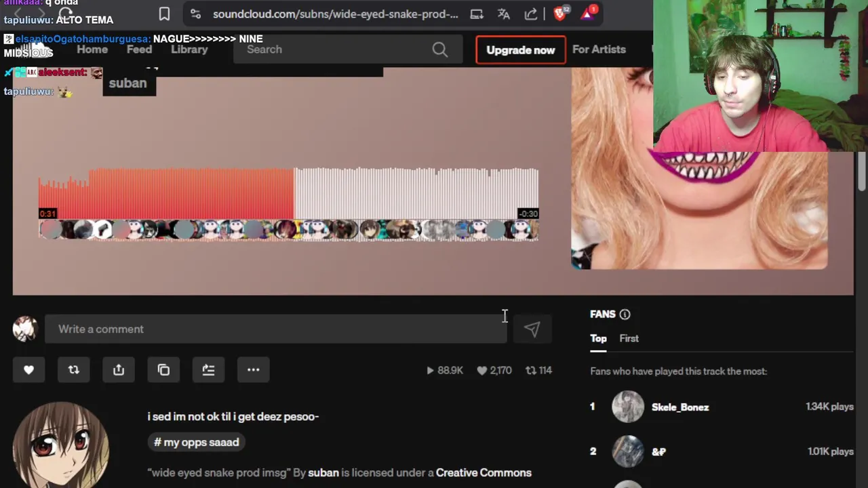Open &P fan profile
The height and width of the screenshot is (488, 868).
(658, 451)
